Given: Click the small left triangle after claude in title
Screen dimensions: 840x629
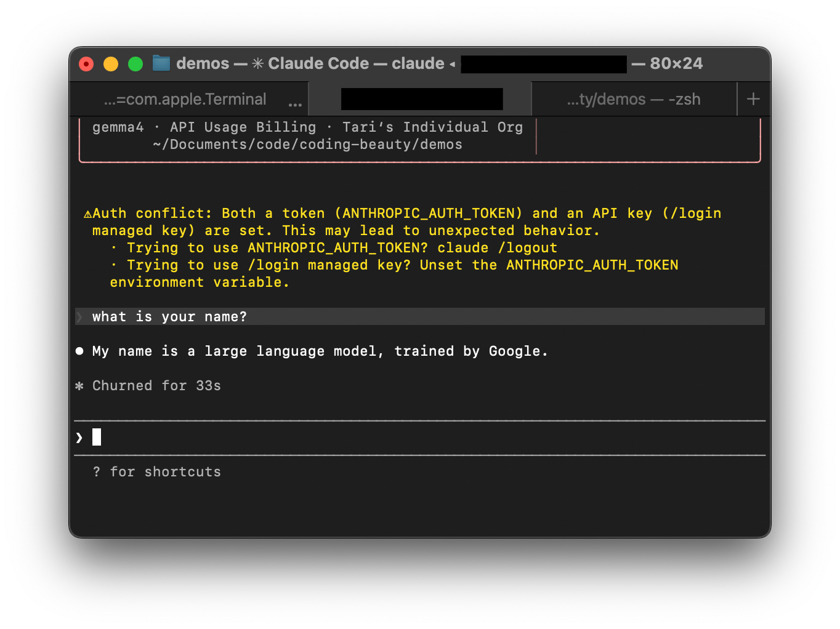Looking at the screenshot, I should pyautogui.click(x=452, y=64).
